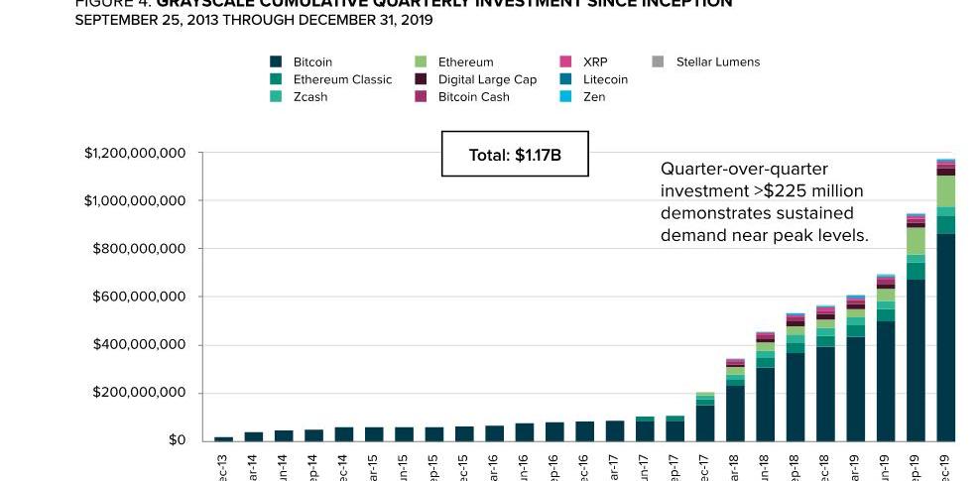Image resolution: width=980 pixels, height=481 pixels.
Task: Click the $200,000,000 axis label
Action: (x=140, y=393)
